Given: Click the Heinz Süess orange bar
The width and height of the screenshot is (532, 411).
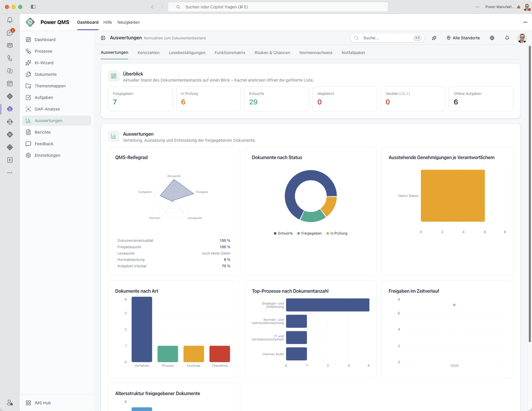Looking at the screenshot, I should click(453, 196).
